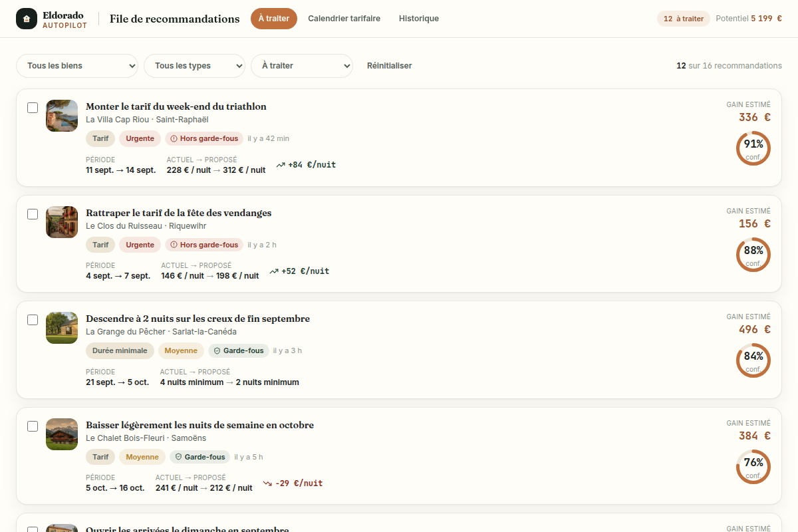Open Baisser légèrement les nuits de semaine title
798x532 pixels.
click(x=199, y=425)
